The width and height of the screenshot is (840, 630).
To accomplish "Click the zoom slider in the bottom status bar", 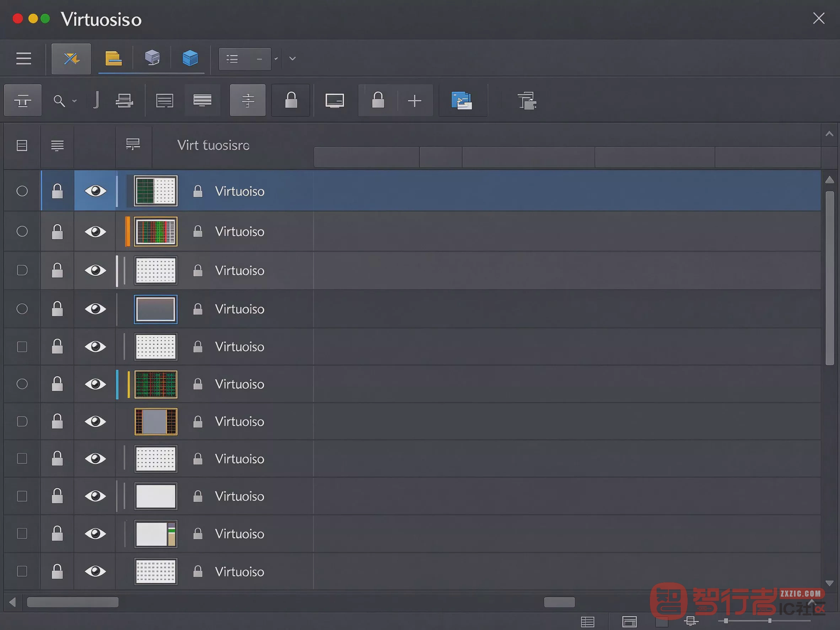I will tap(764, 620).
